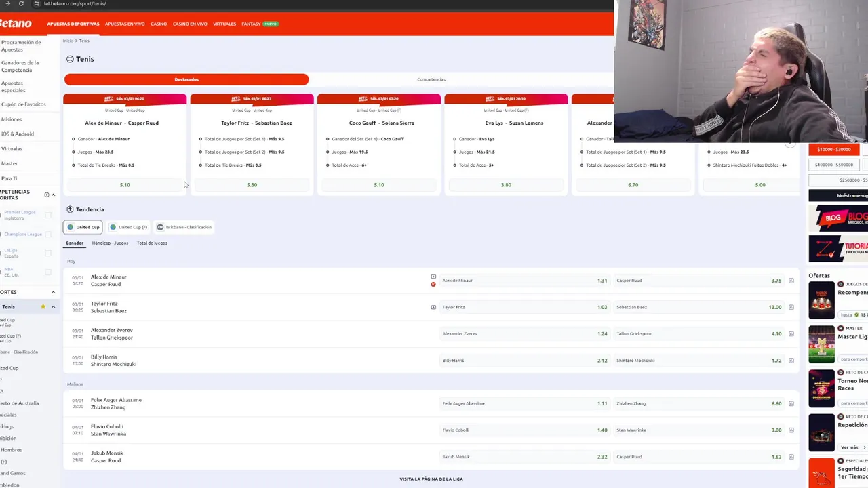Click the yellow favorite star next to Tenis

(43, 307)
